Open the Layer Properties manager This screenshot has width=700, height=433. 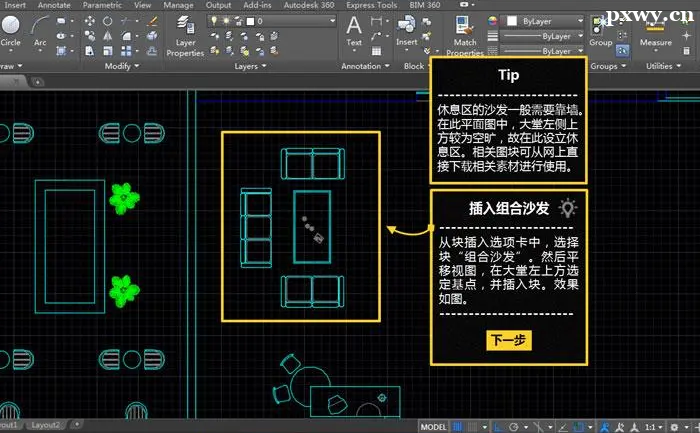(185, 36)
